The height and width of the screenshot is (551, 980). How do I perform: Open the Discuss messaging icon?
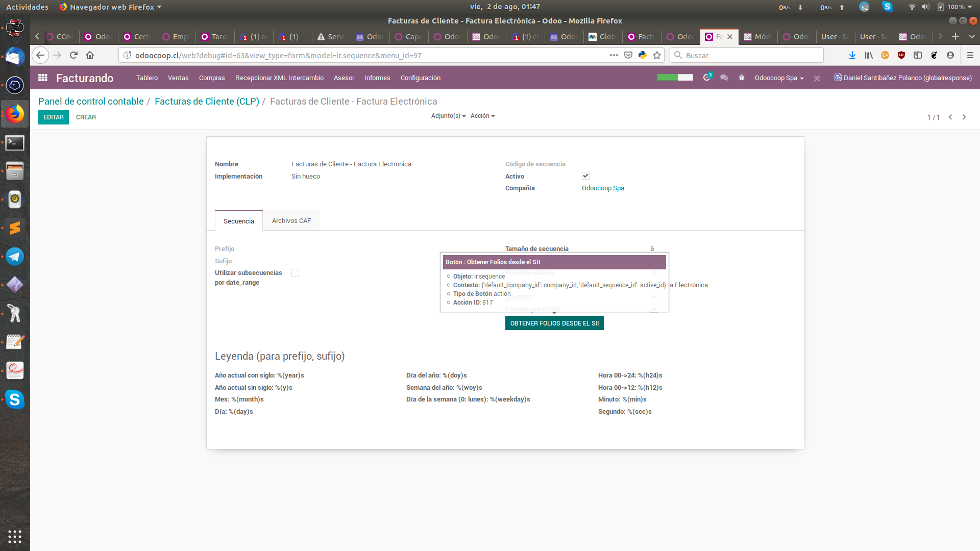[x=724, y=78]
